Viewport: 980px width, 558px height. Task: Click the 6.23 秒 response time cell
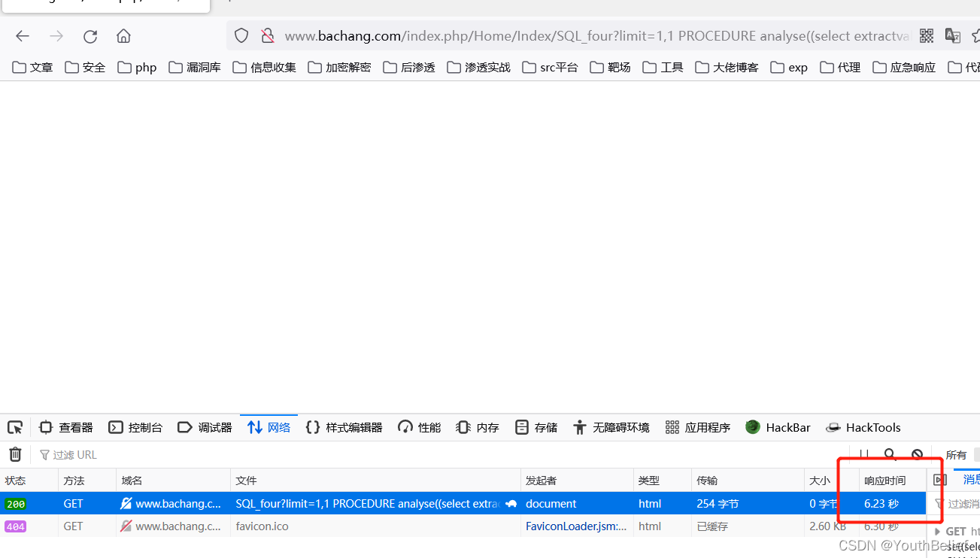(892, 504)
